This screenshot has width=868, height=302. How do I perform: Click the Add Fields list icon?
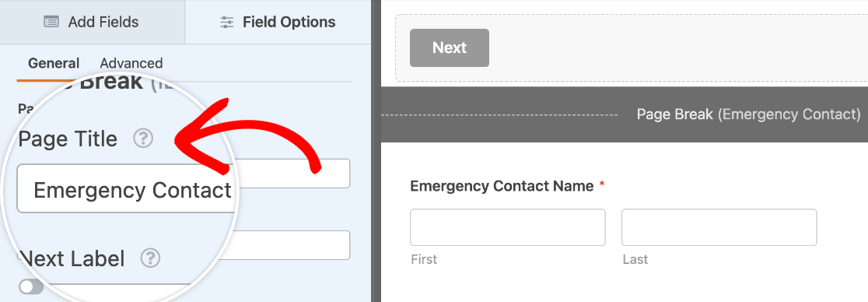(x=51, y=22)
